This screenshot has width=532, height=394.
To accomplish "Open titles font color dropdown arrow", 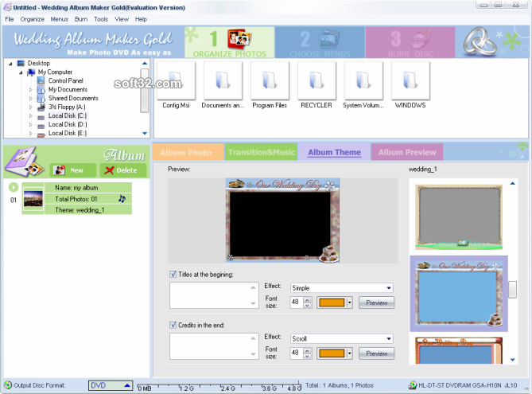I will [x=349, y=302].
